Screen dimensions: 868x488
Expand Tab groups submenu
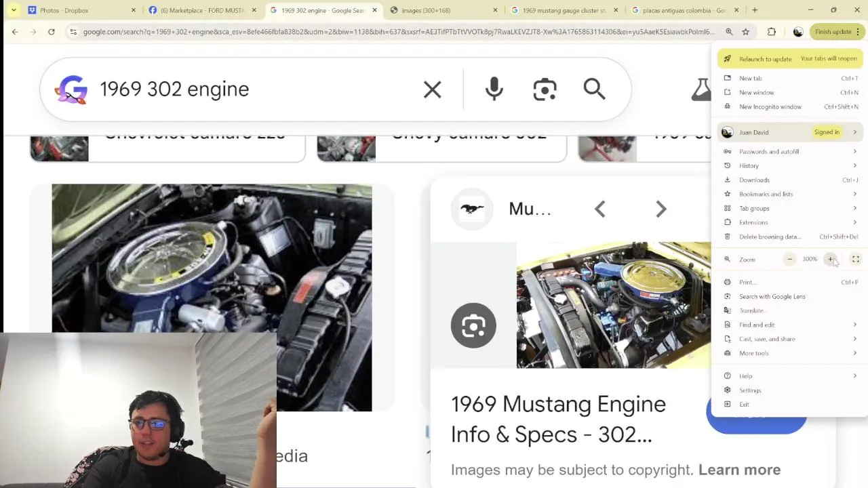790,208
